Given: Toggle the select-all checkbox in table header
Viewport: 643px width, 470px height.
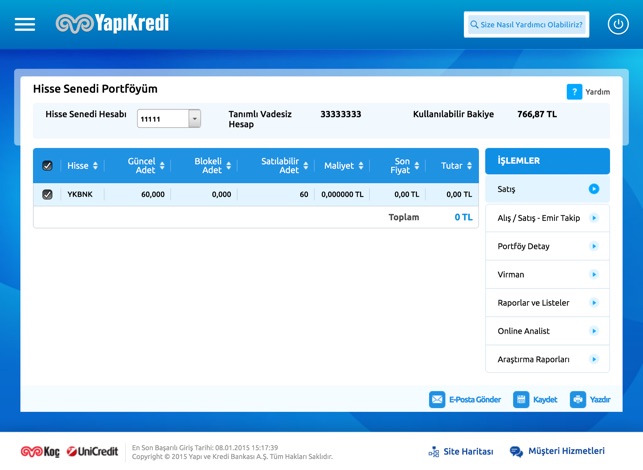Looking at the screenshot, I should click(x=47, y=166).
